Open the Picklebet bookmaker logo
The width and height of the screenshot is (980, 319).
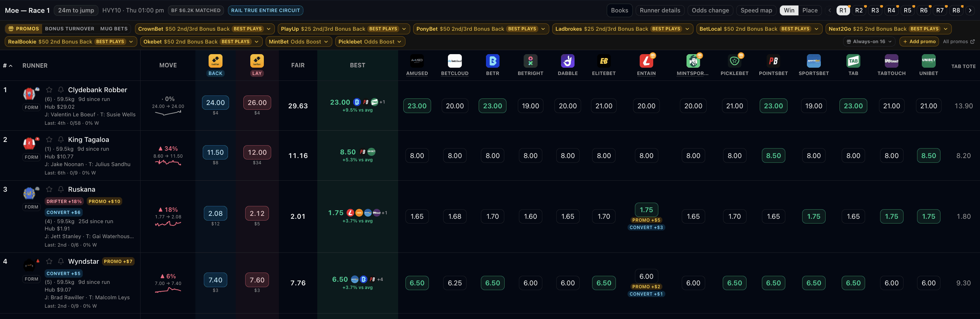[x=734, y=60]
